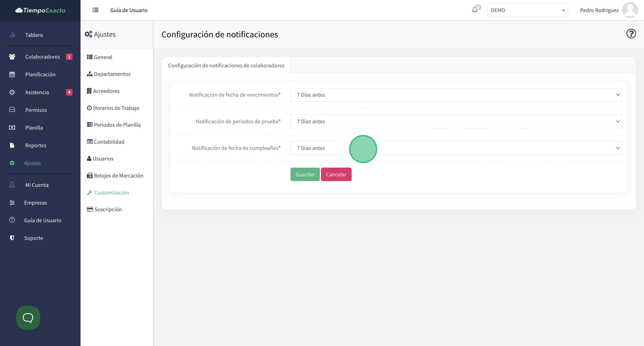Click the Tablero bar chart icon
The width and height of the screenshot is (644, 346).
point(12,35)
